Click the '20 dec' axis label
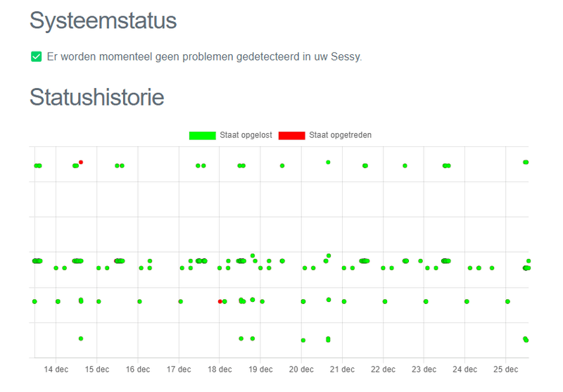The height and width of the screenshot is (392, 563). click(301, 369)
